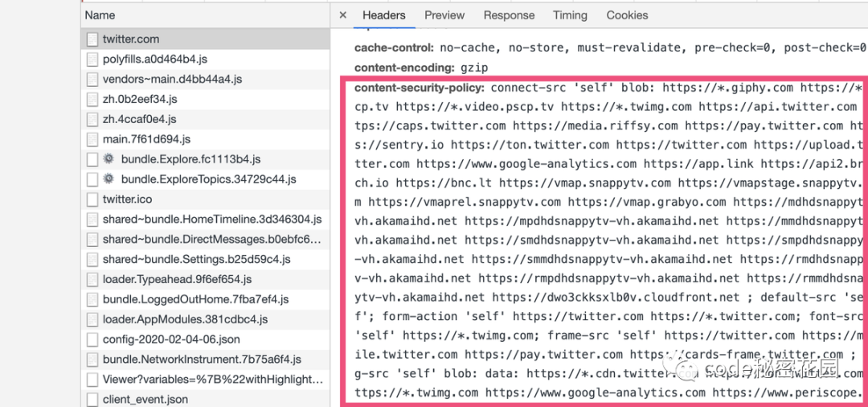Screen dimensions: 868x407
Task: Select zh.4ccaf0e4.js request
Action: 205,119
